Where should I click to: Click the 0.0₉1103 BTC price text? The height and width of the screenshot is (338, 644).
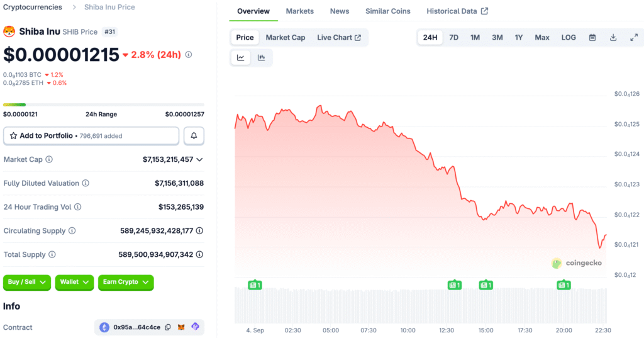pyautogui.click(x=22, y=75)
